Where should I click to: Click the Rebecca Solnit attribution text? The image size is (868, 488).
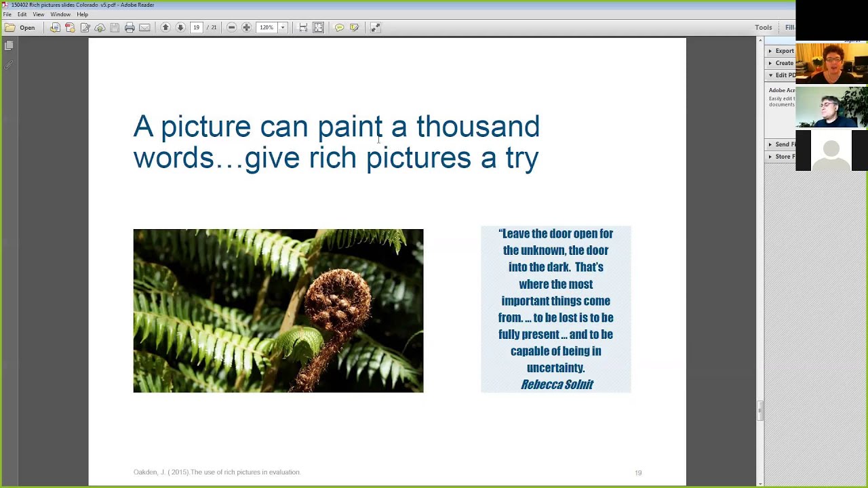557,384
